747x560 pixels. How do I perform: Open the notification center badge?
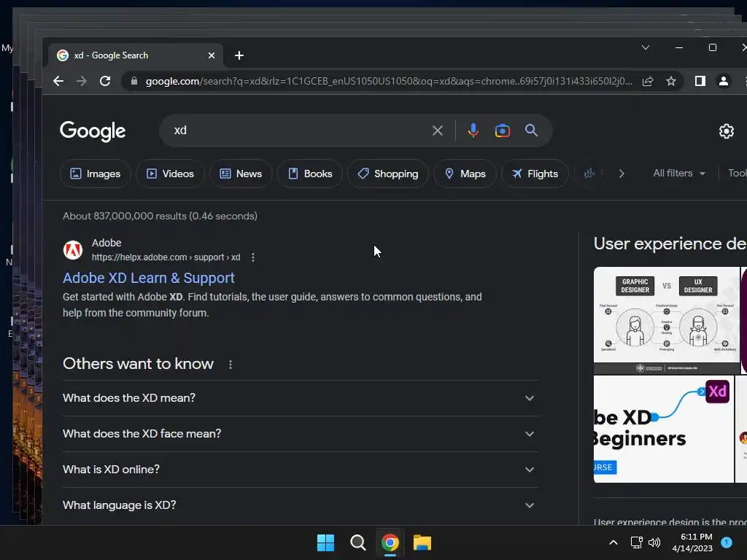pos(727,542)
